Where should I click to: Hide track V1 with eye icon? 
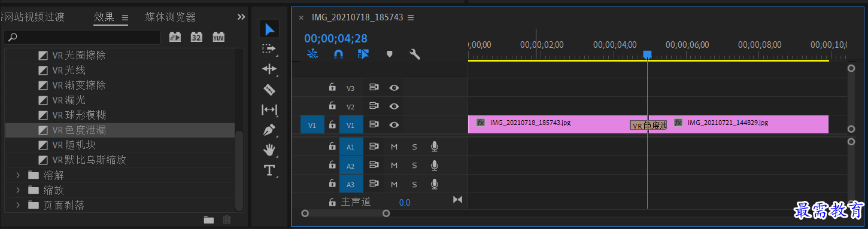point(394,124)
